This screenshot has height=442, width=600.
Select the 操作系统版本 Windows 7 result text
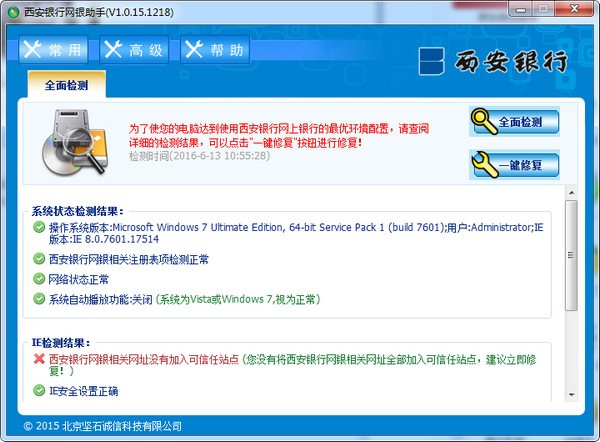click(296, 233)
